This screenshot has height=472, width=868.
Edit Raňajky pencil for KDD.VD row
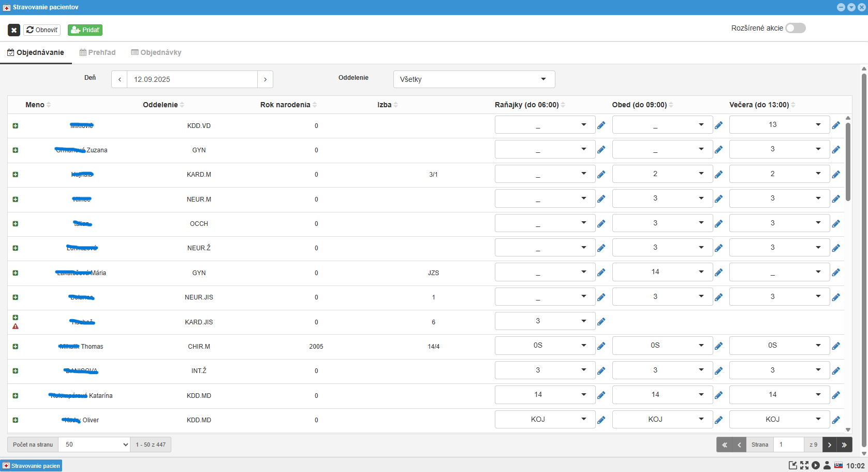coord(601,125)
